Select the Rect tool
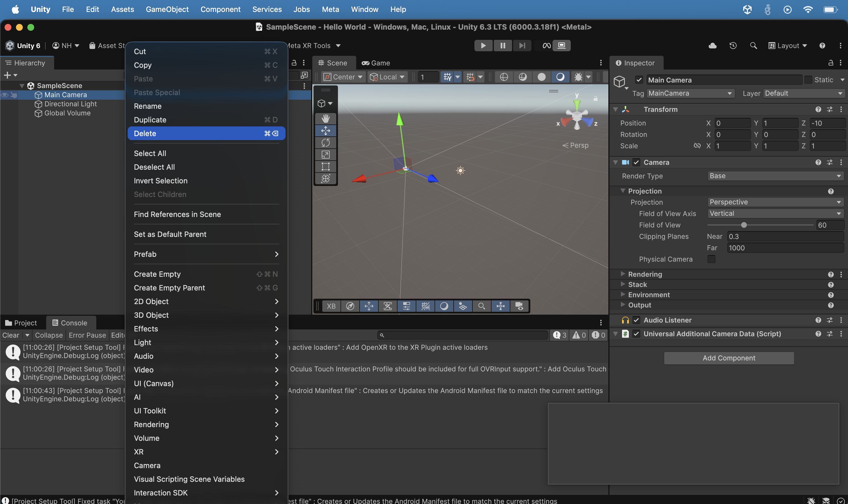 (x=326, y=166)
